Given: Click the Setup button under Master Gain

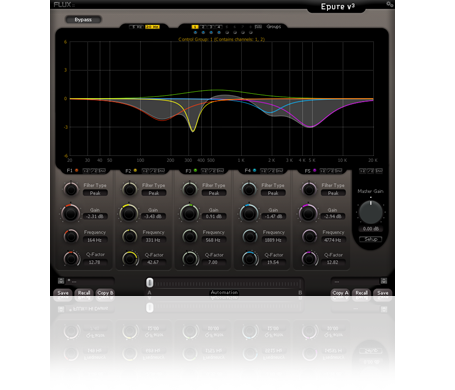Looking at the screenshot, I should (371, 239).
